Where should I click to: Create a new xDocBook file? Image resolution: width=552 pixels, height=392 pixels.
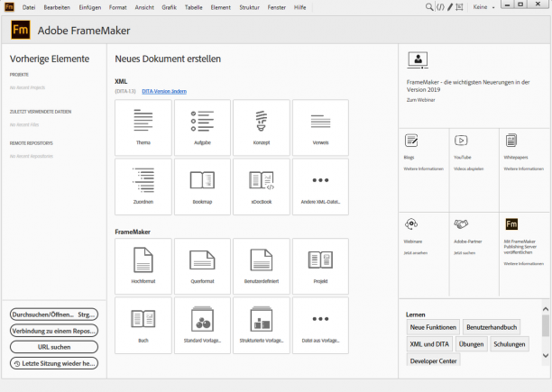pos(262,187)
